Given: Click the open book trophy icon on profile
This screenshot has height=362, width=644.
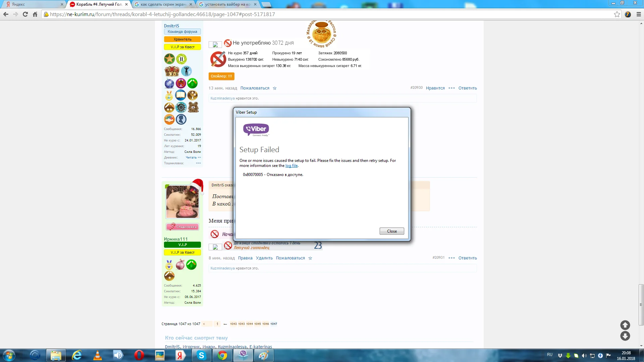Looking at the screenshot, I should click(x=181, y=95).
